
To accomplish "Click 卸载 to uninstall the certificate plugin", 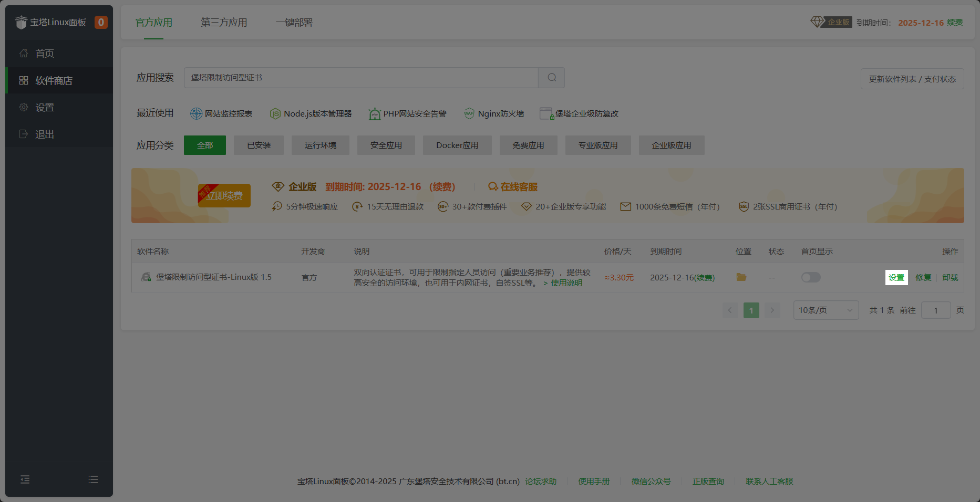I will coord(950,277).
